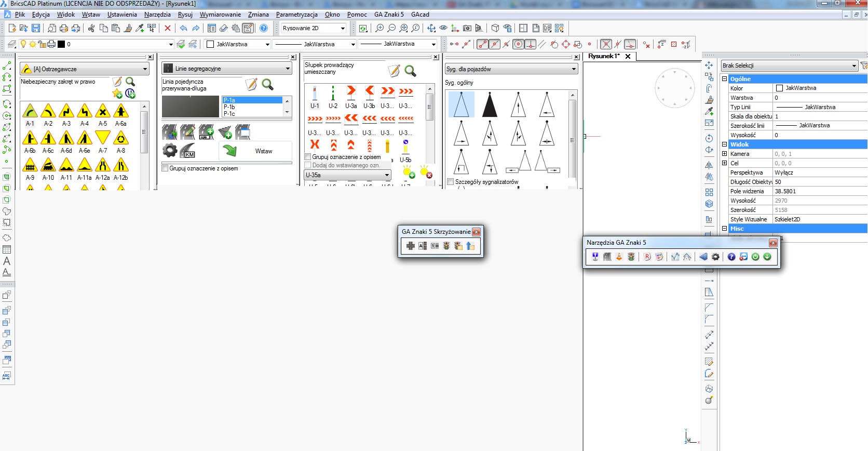Open the Linie segregacyjne dropdown
Viewport: 868px width, 451px height.
pyautogui.click(x=227, y=68)
